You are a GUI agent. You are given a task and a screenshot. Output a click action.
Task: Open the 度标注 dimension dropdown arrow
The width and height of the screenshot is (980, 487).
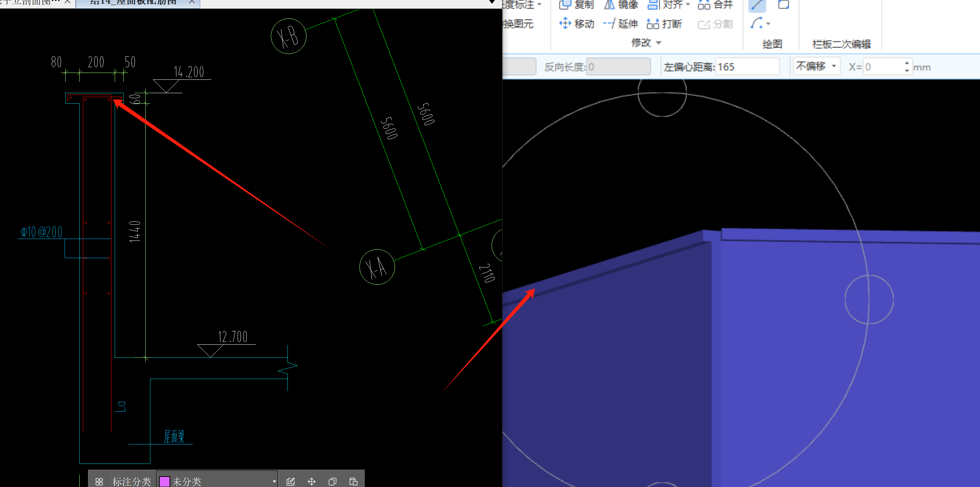(540, 4)
